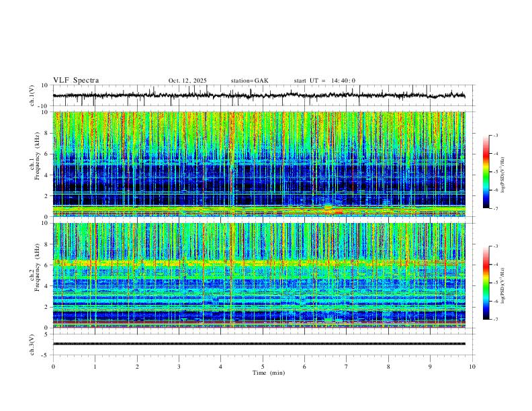Click the "VLF Spectra" title text

[x=76, y=81]
